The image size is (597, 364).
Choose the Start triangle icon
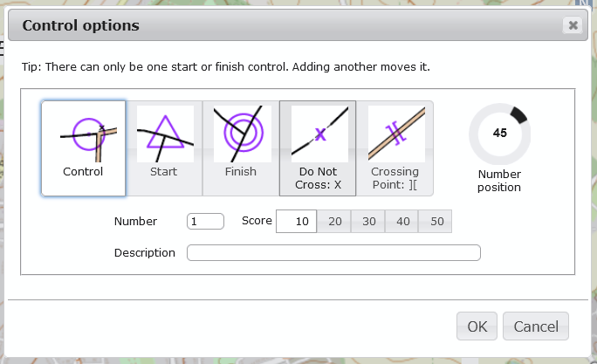tap(165, 134)
